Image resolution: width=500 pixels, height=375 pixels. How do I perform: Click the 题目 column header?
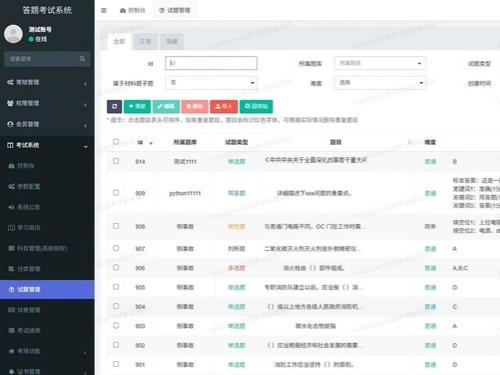(335, 142)
